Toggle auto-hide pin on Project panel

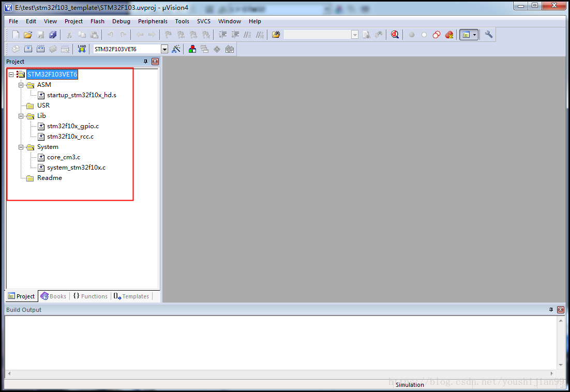tap(145, 62)
